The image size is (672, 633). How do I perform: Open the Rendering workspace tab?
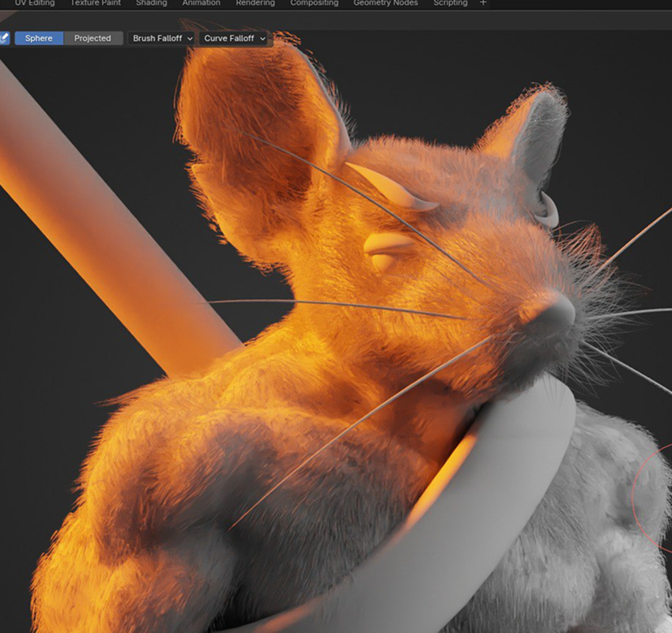[255, 3]
